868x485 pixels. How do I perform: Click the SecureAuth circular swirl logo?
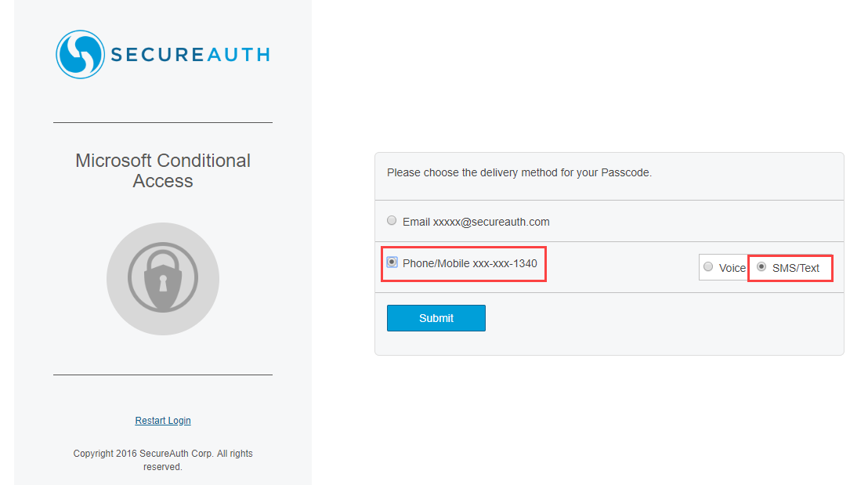[x=80, y=54]
